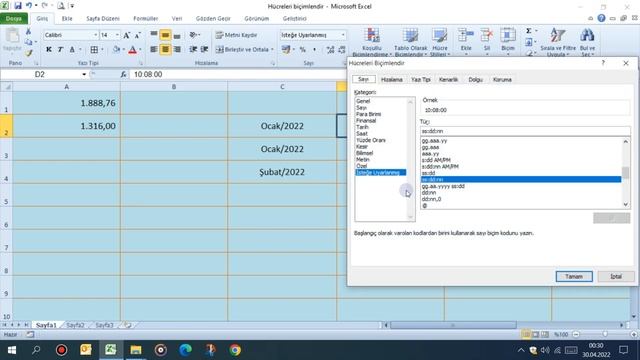The height and width of the screenshot is (360, 640).
Task: Click the increase indent icon
Action: pyautogui.click(x=204, y=49)
